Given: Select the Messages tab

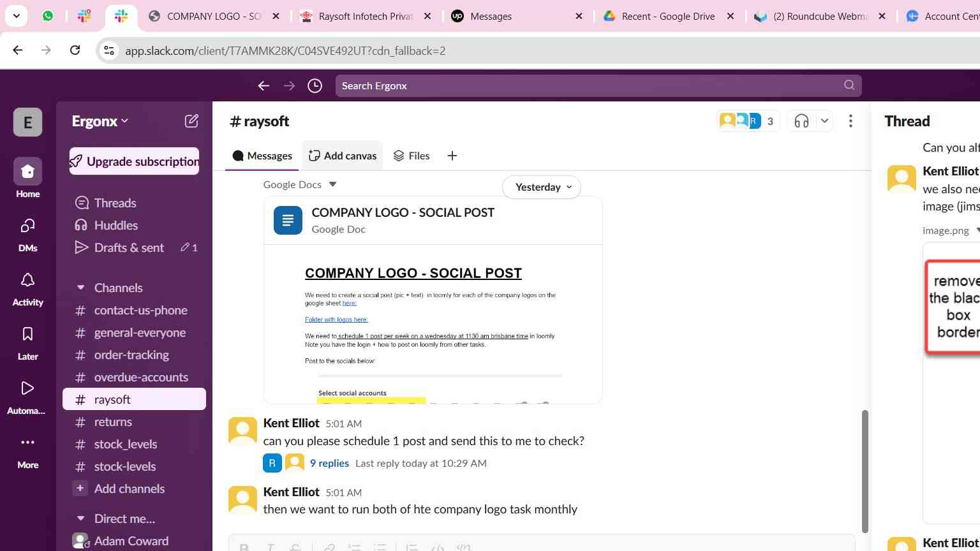Looking at the screenshot, I should [262, 156].
